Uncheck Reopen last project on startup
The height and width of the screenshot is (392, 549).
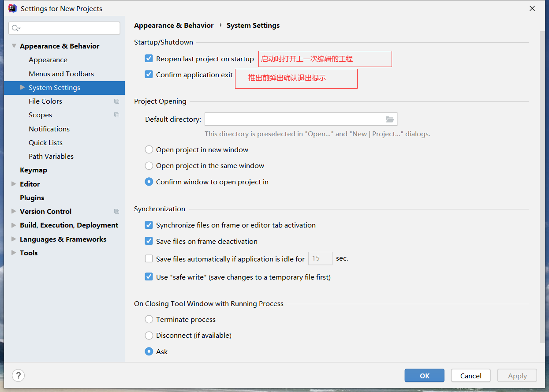coord(149,58)
